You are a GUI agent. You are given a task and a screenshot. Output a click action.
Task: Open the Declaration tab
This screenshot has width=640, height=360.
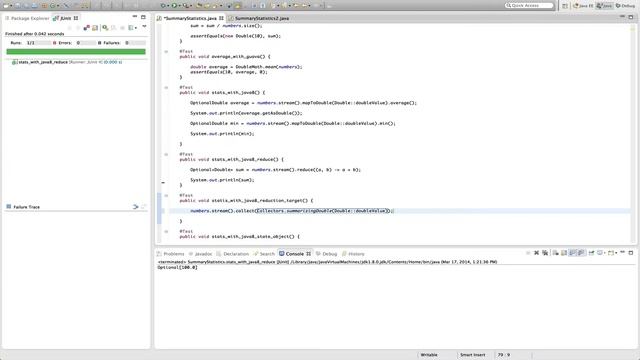pyautogui.click(x=233, y=254)
